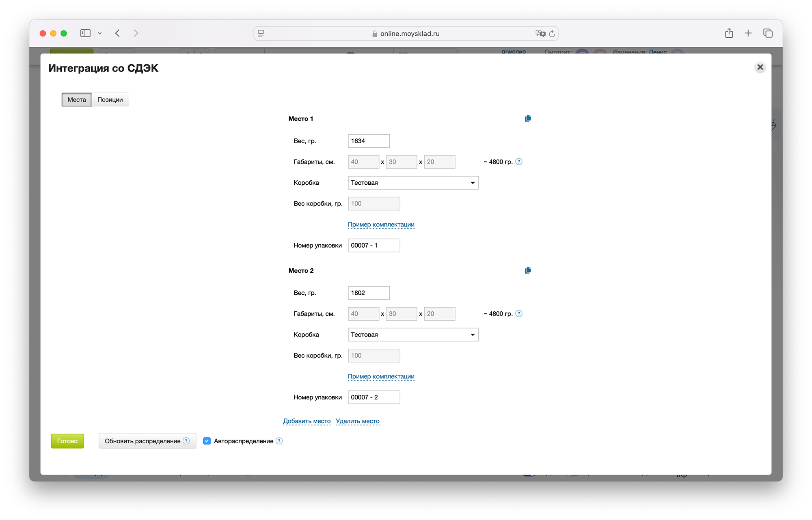Click Удалить место link
Viewport: 812px width, 520px height.
358,421
